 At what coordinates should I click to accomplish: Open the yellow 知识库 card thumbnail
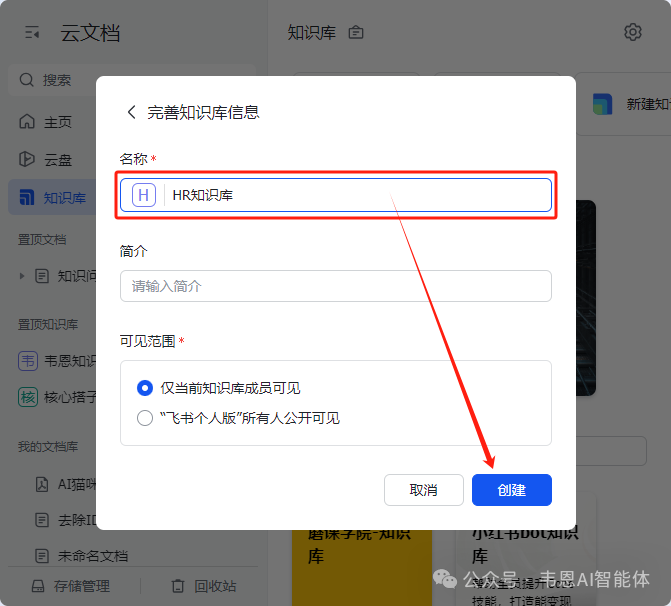[x=362, y=568]
